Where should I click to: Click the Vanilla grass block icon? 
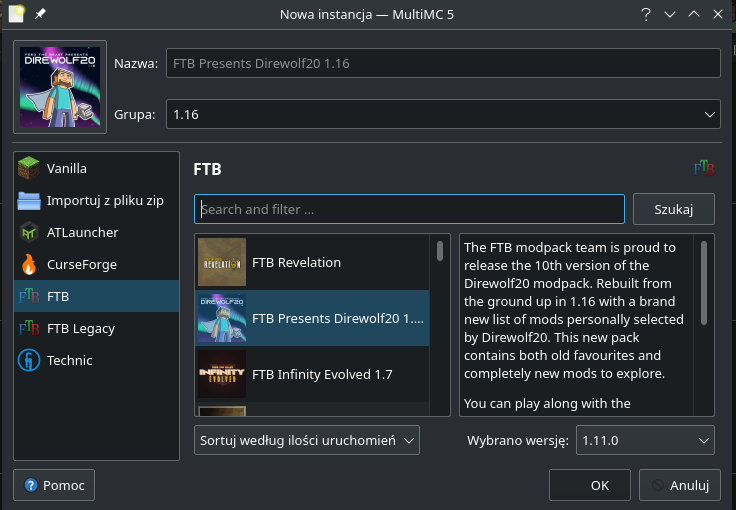[x=29, y=168]
